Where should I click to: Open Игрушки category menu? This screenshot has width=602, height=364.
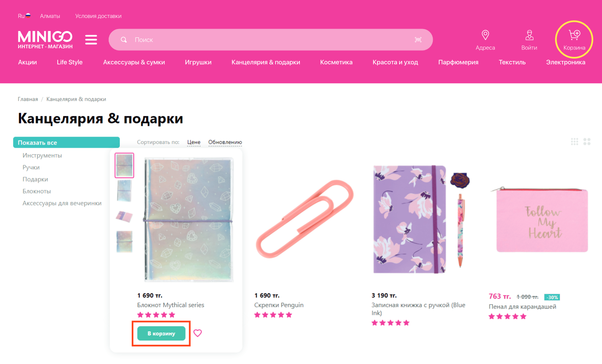[198, 62]
